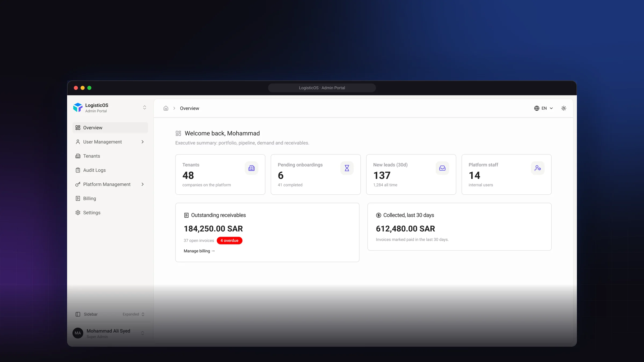Follow the Manage billing link
The width and height of the screenshot is (644, 362).
pyautogui.click(x=199, y=251)
